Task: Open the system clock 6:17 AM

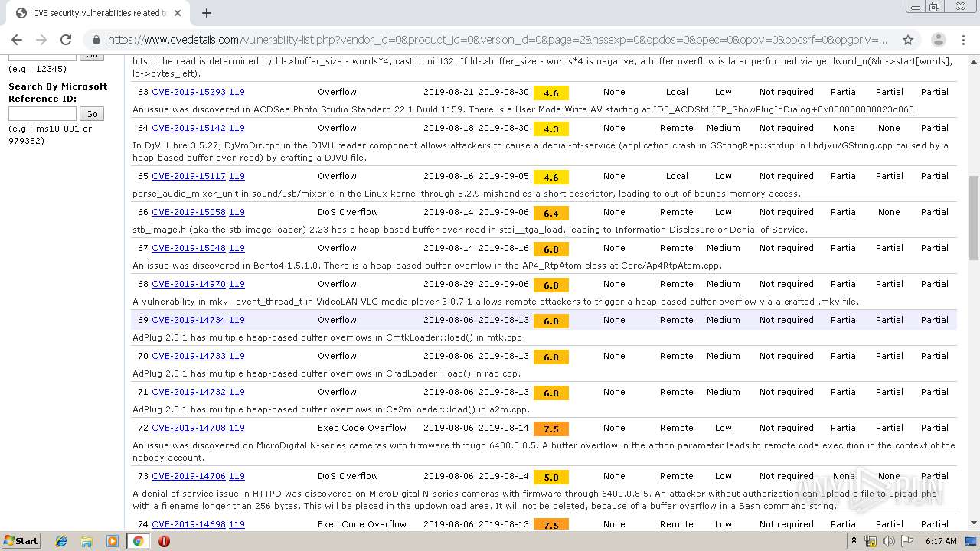Action: coord(941,541)
